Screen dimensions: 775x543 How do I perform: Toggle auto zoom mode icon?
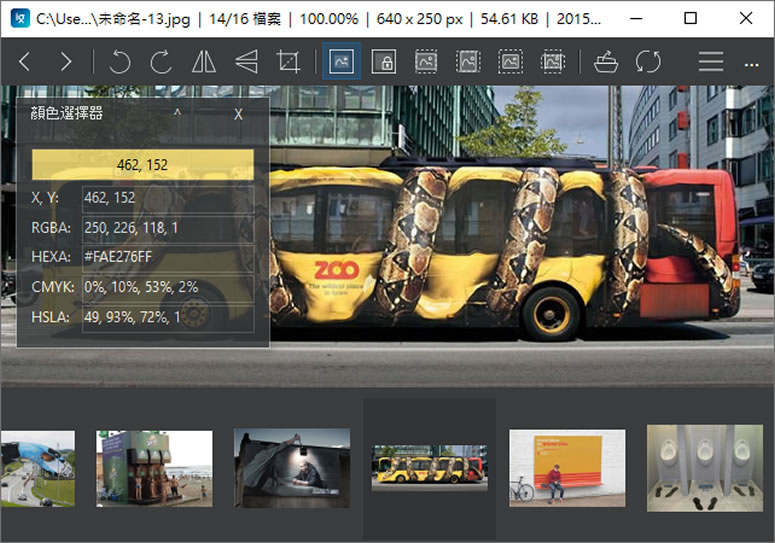342,62
